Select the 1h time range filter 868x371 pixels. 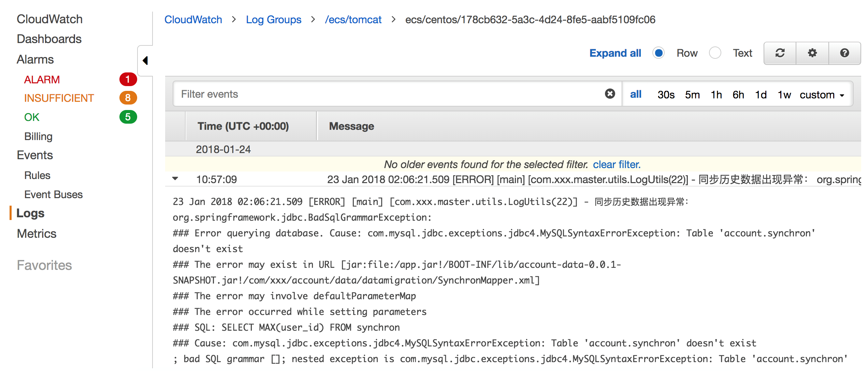pos(716,95)
